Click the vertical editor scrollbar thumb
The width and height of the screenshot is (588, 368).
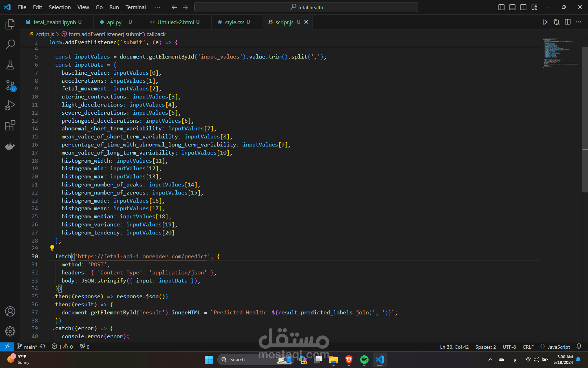pyautogui.click(x=585, y=119)
